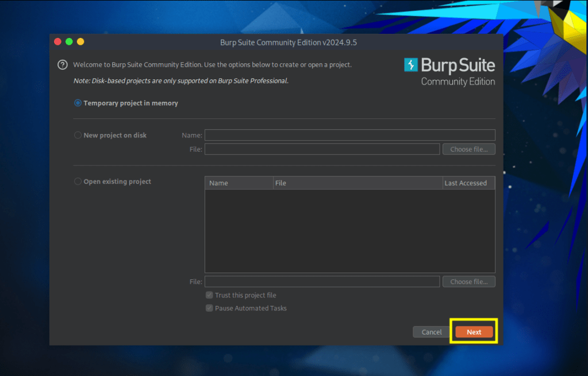Focus the new project Name field

click(349, 135)
